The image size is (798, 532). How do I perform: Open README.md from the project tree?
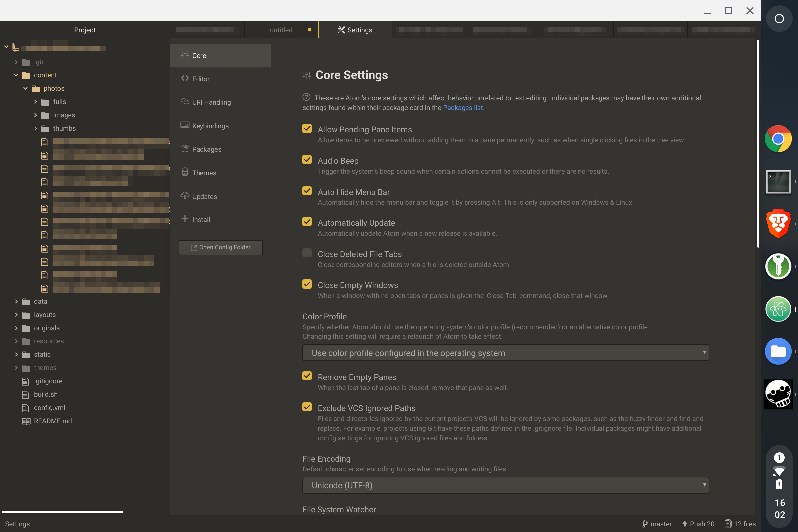53,421
